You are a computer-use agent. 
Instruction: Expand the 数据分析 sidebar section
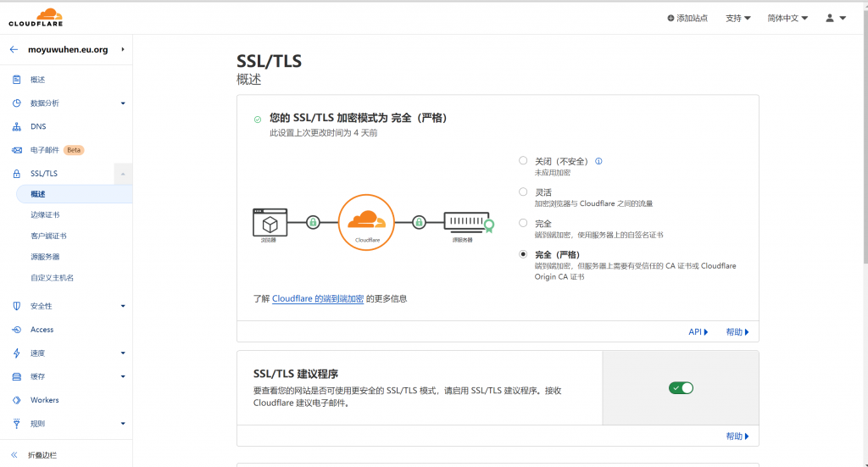coord(123,103)
